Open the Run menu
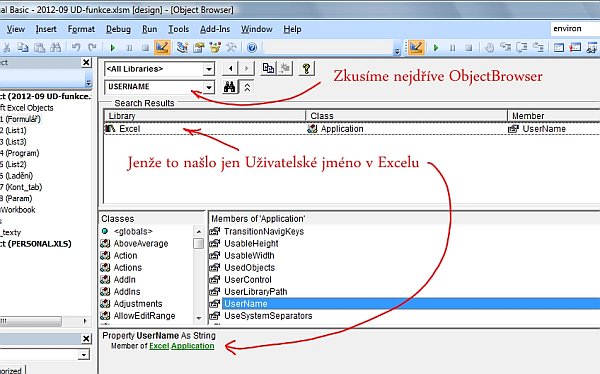Image resolution: width=600 pixels, height=374 pixels. (149, 29)
